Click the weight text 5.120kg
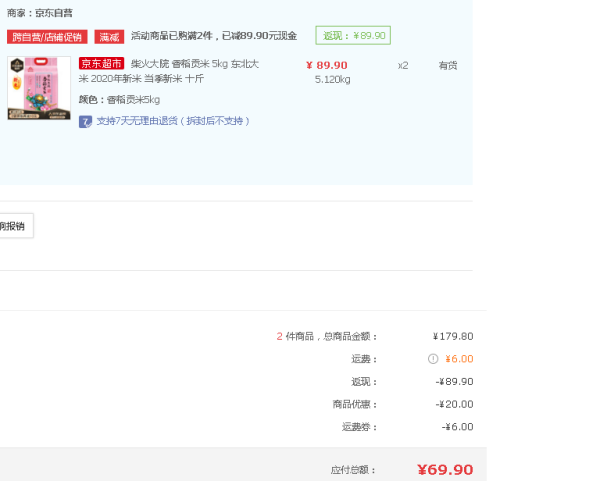The image size is (600, 481). [333, 80]
